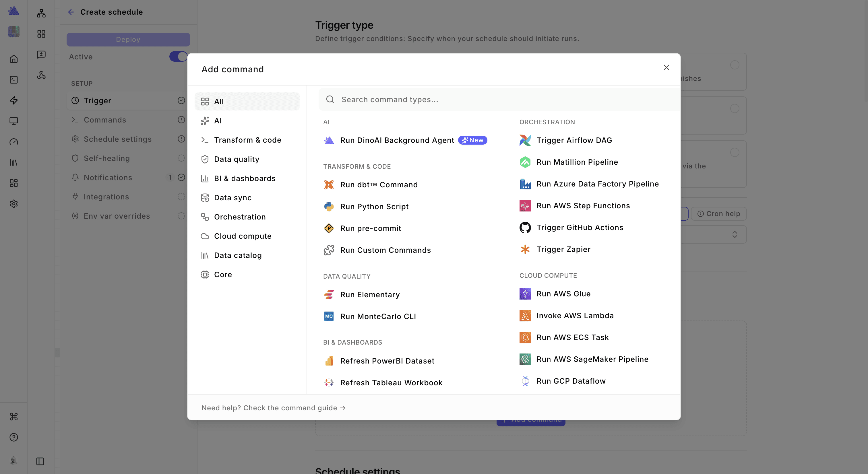Pick the Run pre-commit command
This screenshot has height=474, width=868.
point(362,228)
